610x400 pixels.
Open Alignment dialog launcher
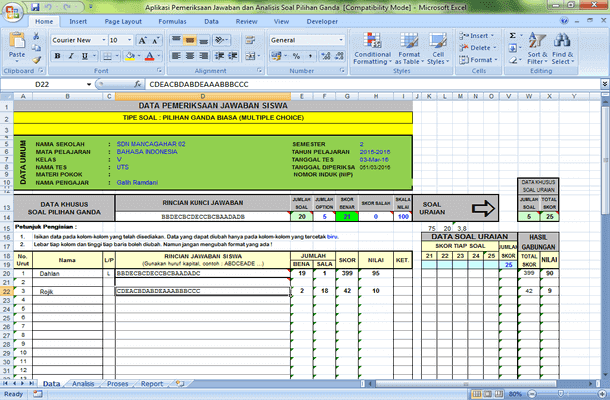coord(259,70)
